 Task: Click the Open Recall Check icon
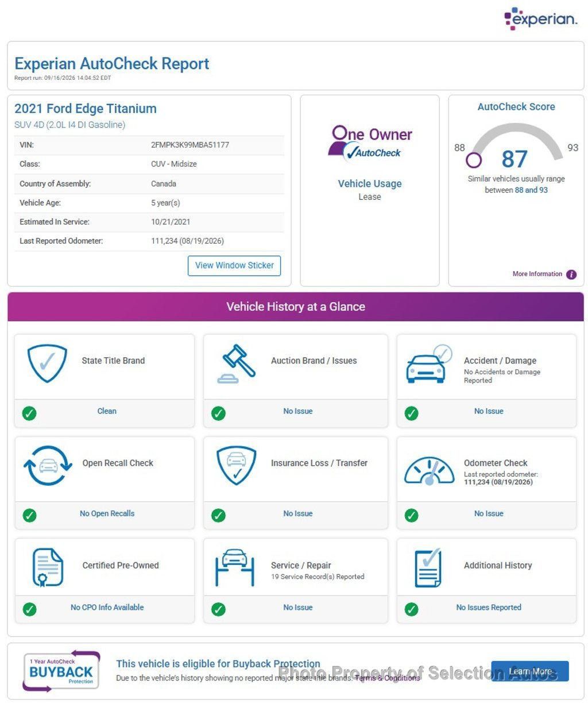click(x=48, y=466)
